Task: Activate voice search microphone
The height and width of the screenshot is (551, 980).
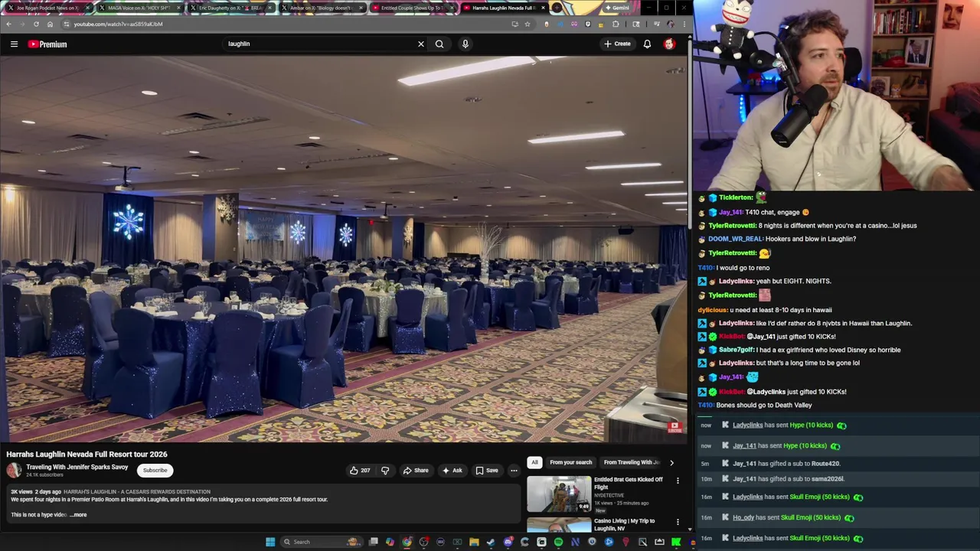Action: pyautogui.click(x=465, y=44)
